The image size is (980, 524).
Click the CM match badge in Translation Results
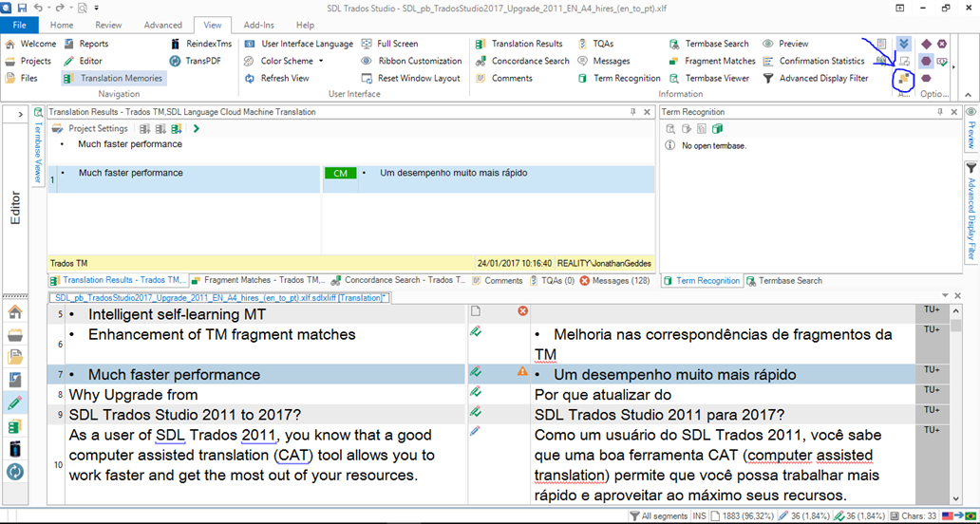tap(341, 174)
